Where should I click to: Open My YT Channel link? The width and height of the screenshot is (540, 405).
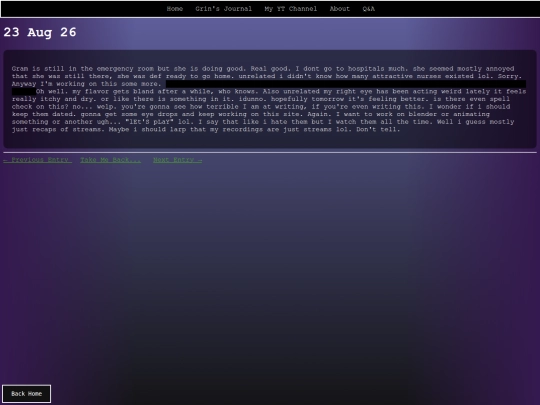click(291, 9)
